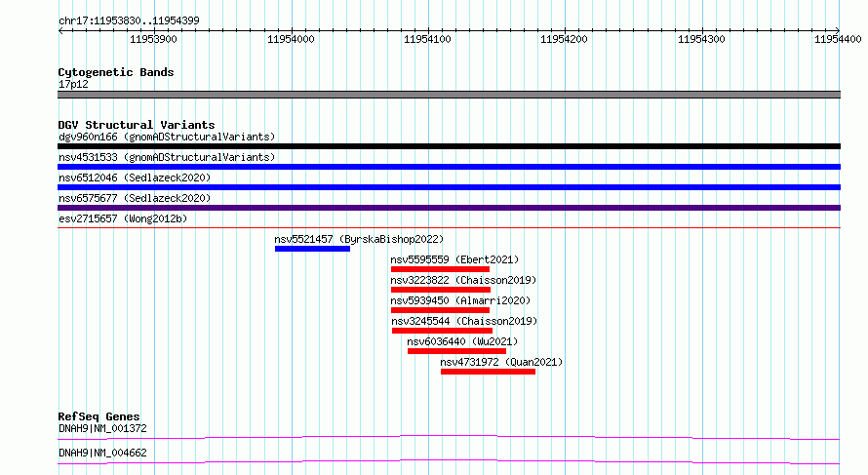Open variant nsv6036440 Wu2021 label
Screen dimensions: 868x475
point(462,341)
